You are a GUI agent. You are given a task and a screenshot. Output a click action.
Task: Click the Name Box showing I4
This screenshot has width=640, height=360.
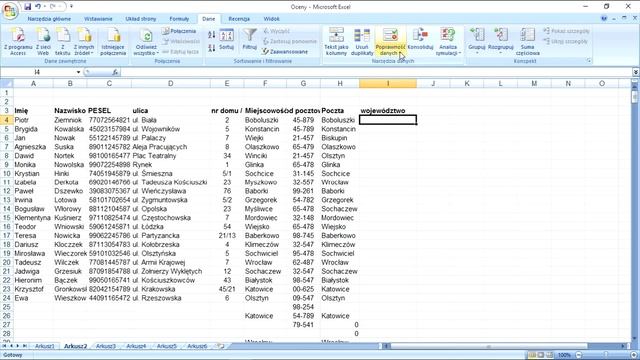[x=38, y=72]
